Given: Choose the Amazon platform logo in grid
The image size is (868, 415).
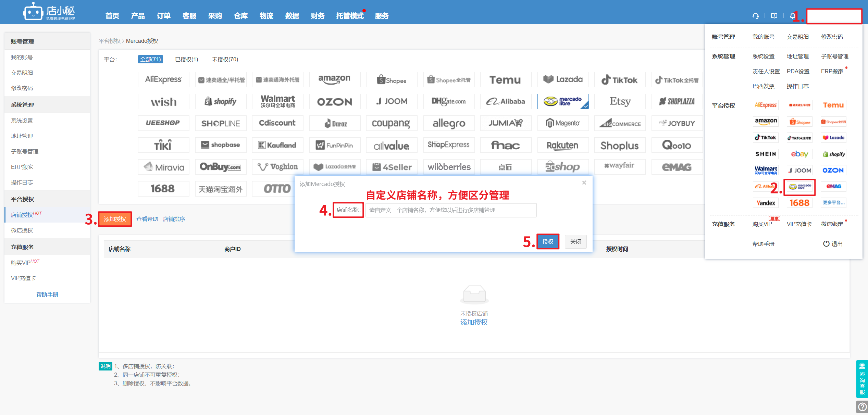Looking at the screenshot, I should point(334,79).
